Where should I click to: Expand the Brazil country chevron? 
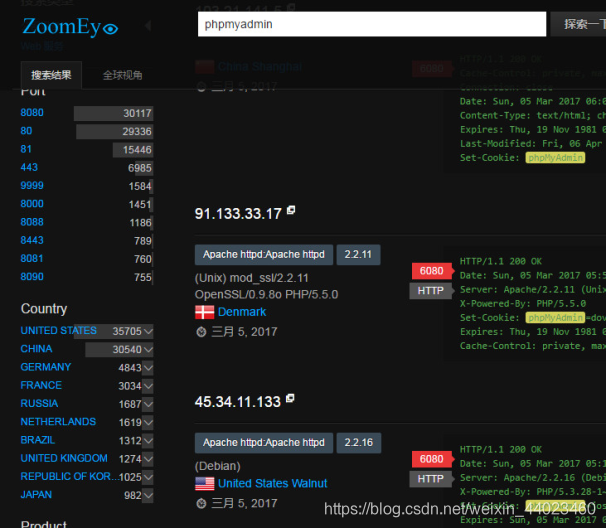pyautogui.click(x=148, y=440)
